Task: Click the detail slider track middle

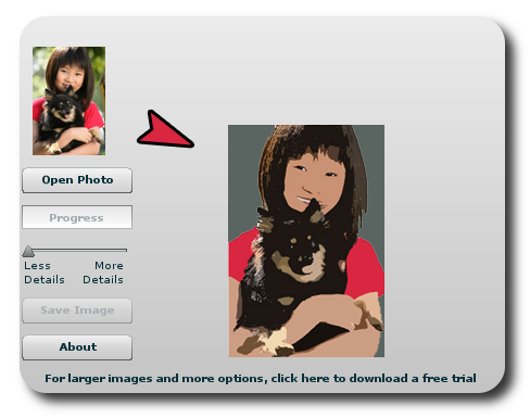Action: pyautogui.click(x=76, y=250)
